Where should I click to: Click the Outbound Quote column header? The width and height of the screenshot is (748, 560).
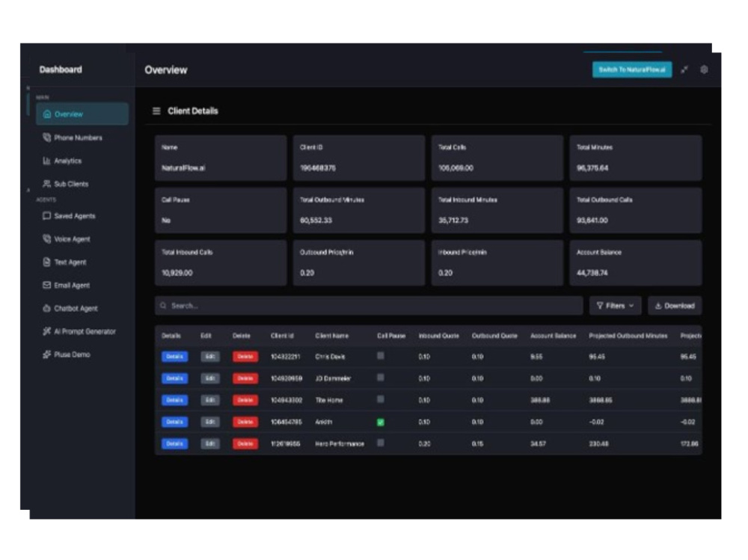(x=494, y=336)
